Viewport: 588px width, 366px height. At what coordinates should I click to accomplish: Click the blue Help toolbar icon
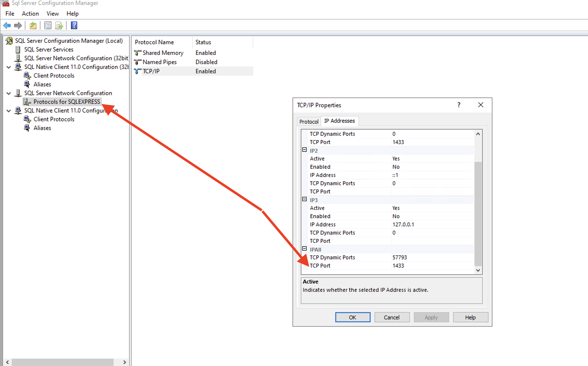[74, 25]
